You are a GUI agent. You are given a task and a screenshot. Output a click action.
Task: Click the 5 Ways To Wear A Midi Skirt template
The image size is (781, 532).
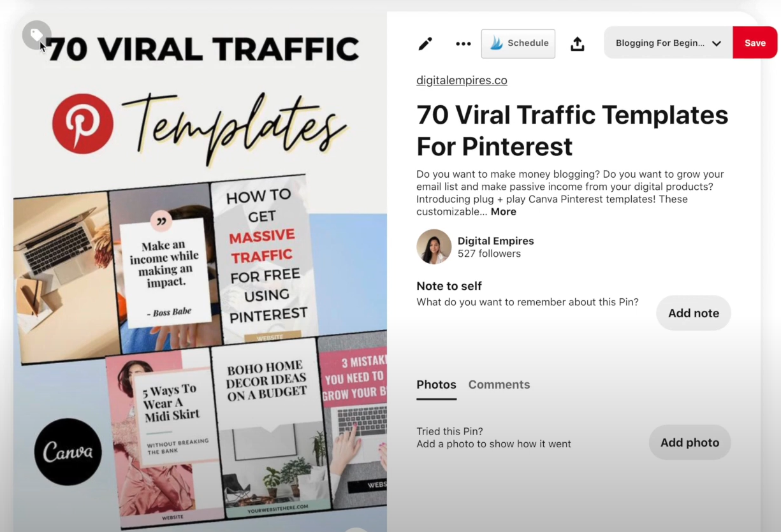click(164, 440)
